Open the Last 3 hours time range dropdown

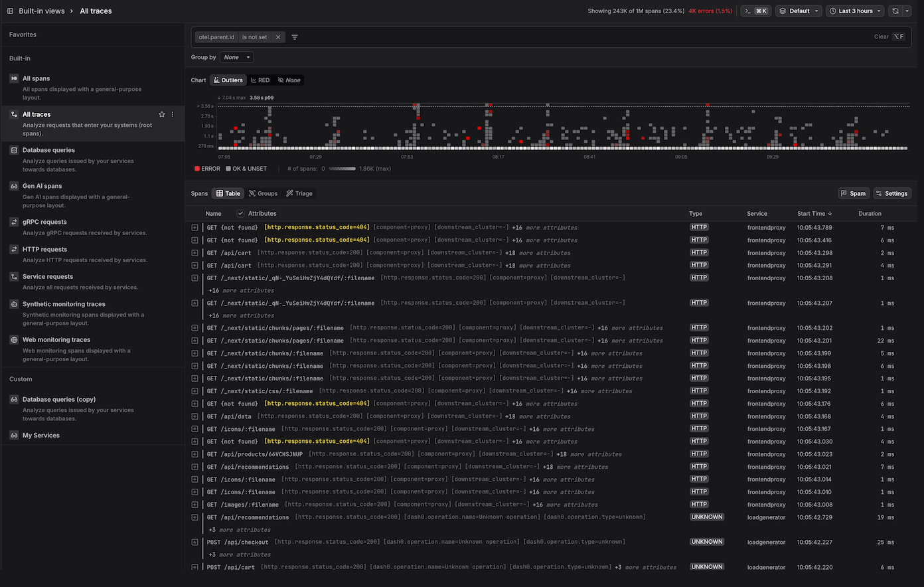point(855,11)
